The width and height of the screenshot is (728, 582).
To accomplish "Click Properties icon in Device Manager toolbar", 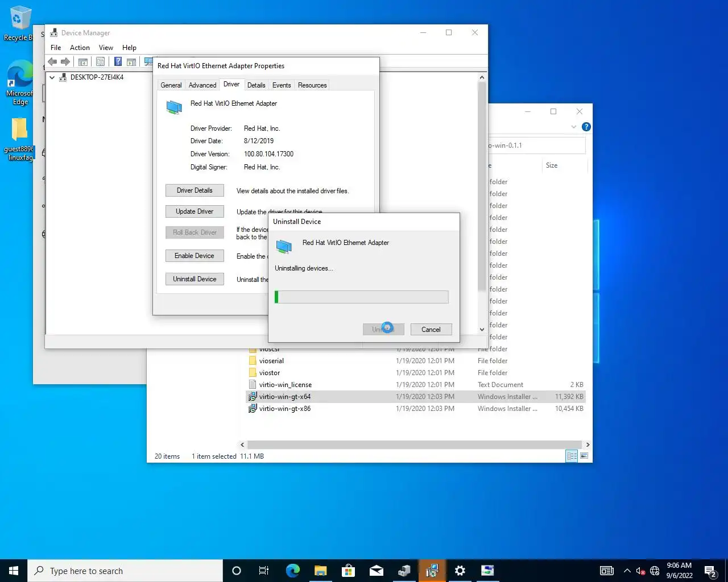I will pos(100,61).
